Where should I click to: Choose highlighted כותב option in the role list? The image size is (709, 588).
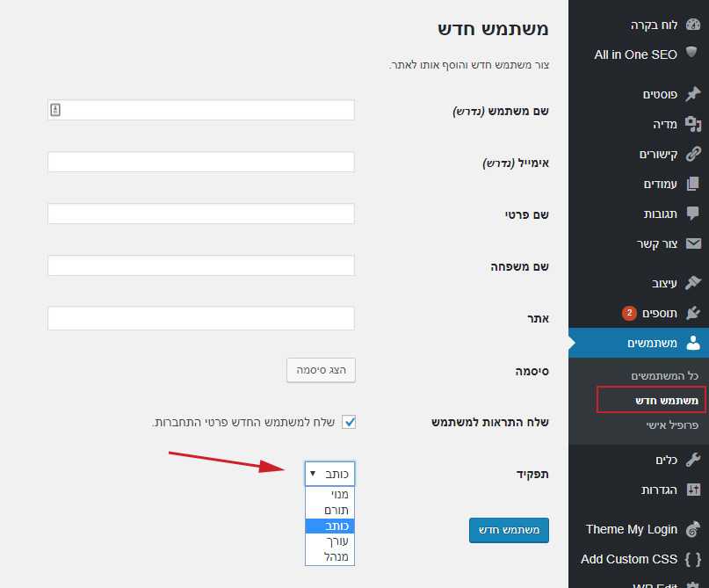(x=329, y=526)
